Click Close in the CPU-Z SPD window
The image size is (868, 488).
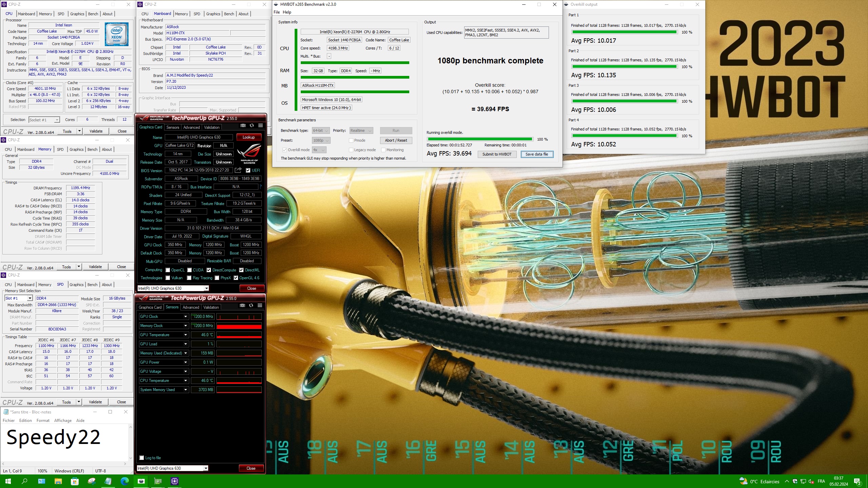tap(121, 402)
